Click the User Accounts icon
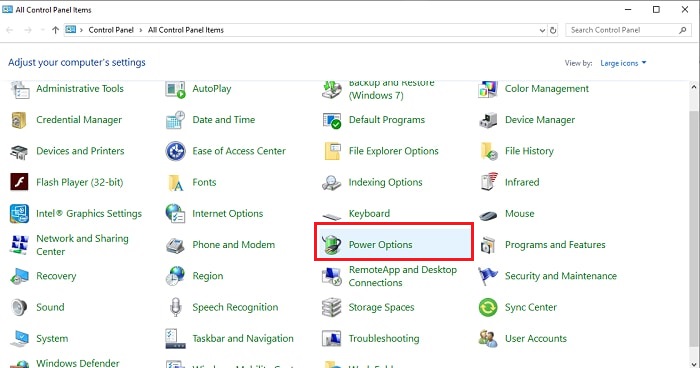This screenshot has height=368, width=700. (x=488, y=339)
